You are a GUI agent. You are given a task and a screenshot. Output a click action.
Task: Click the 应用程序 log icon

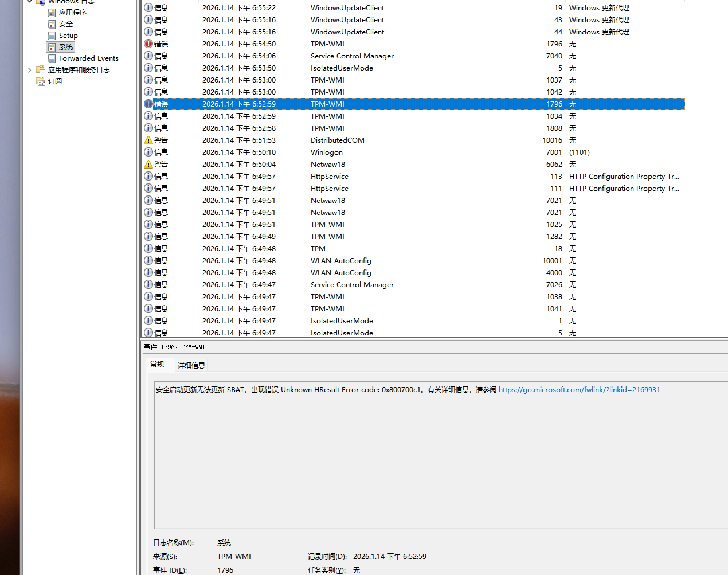coord(52,12)
